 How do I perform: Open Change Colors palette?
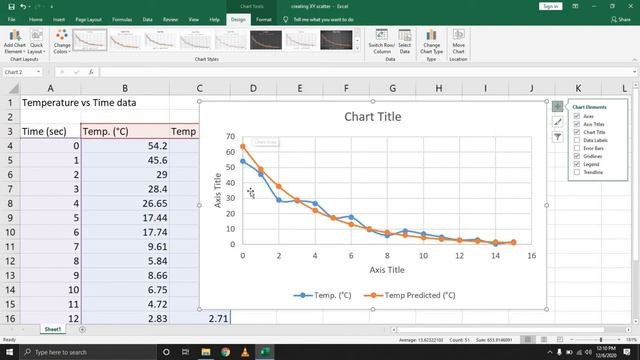[62, 42]
